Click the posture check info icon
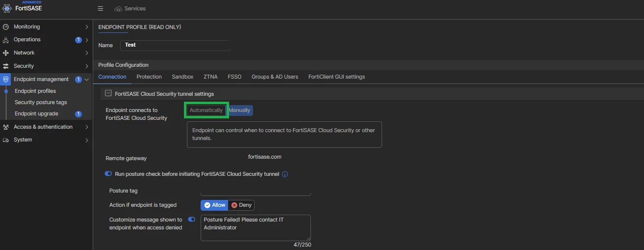Image resolution: width=644 pixels, height=250 pixels. point(285,174)
